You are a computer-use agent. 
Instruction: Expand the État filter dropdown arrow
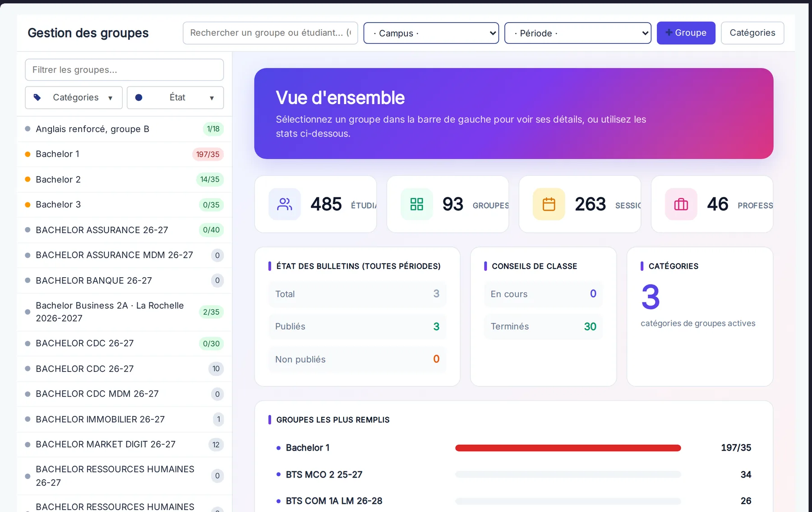(x=212, y=98)
